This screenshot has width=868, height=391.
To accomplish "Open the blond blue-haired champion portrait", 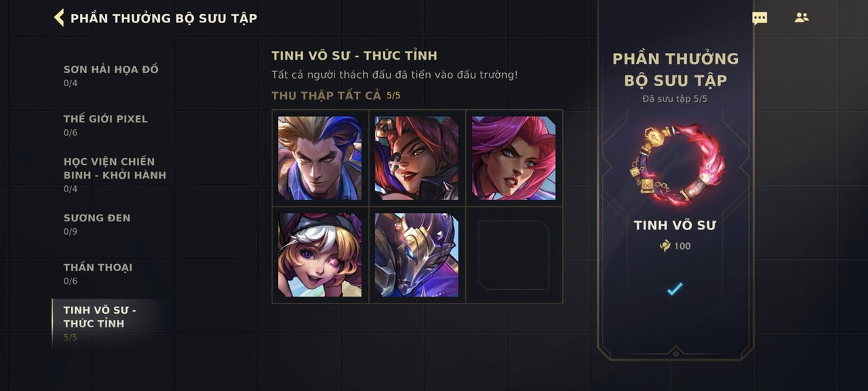I will (320, 158).
